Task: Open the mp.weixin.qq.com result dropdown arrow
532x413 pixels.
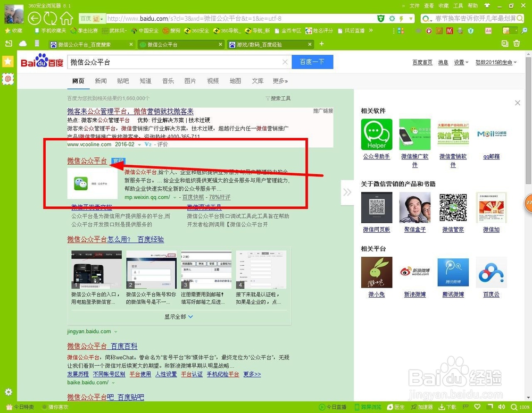Action: [x=174, y=198]
